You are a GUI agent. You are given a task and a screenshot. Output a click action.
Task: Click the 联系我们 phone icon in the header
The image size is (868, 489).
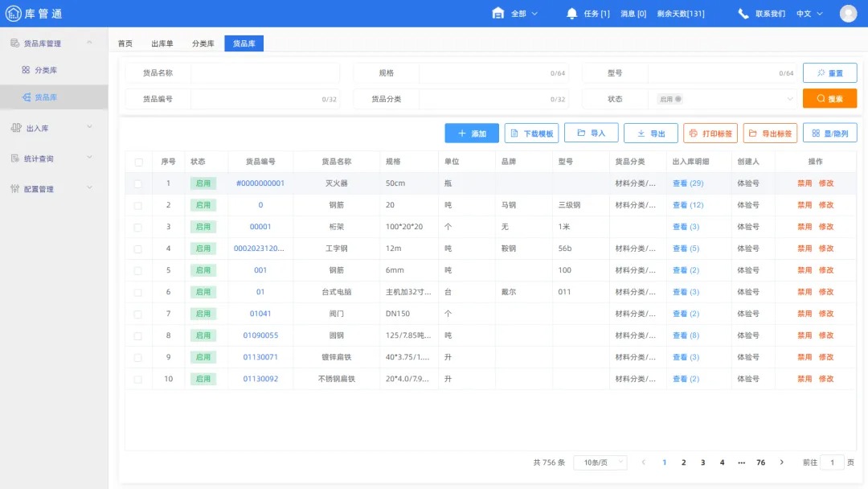tap(742, 13)
